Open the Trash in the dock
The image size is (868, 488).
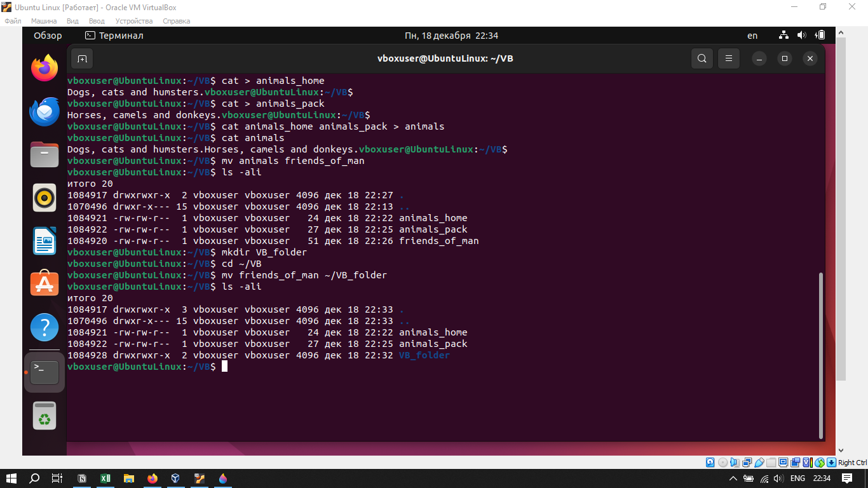(44, 416)
